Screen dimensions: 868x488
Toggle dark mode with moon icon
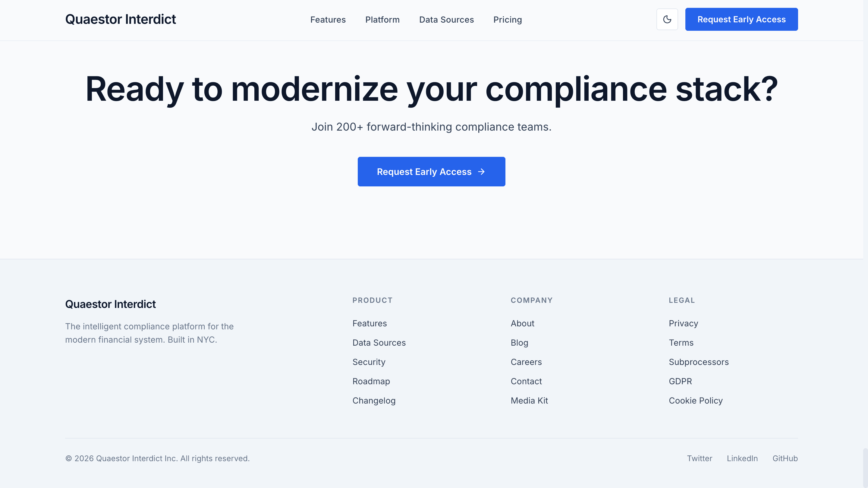pos(667,19)
